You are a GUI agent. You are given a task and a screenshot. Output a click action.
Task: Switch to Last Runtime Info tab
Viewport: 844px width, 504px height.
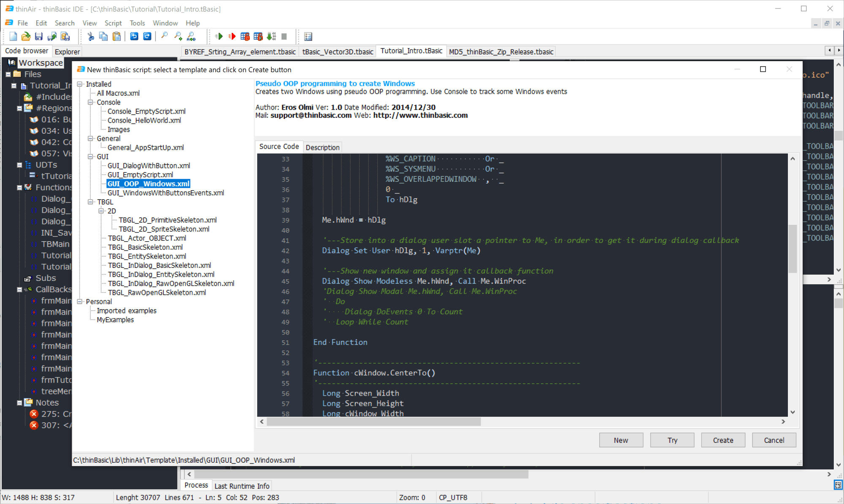click(242, 486)
